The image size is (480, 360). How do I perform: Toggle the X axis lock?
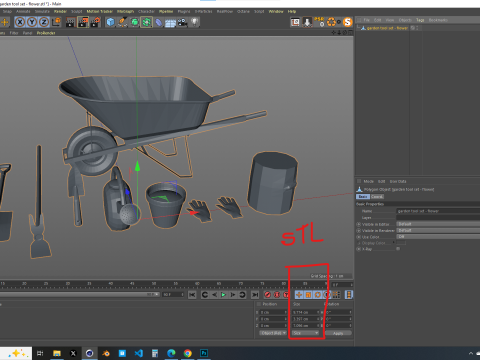pos(20,22)
